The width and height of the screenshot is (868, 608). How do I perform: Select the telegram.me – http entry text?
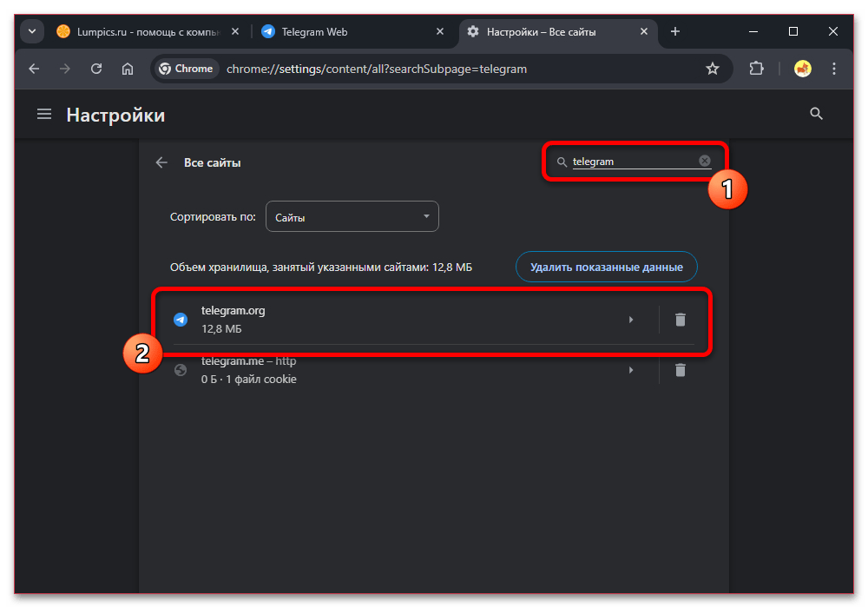(x=248, y=361)
